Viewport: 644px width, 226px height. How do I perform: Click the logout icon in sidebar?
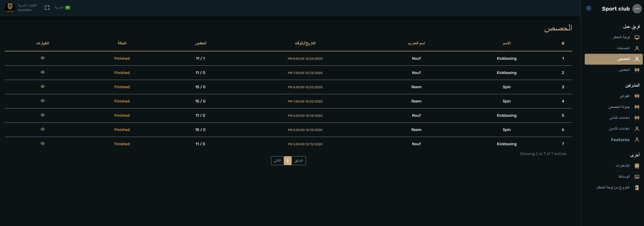click(x=637, y=188)
